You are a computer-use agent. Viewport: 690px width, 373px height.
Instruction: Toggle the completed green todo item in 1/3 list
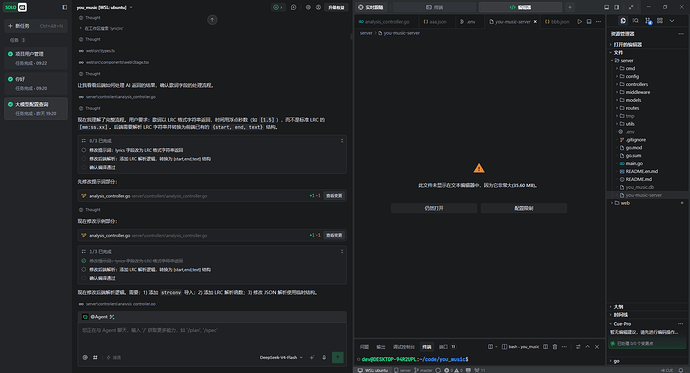(x=84, y=261)
